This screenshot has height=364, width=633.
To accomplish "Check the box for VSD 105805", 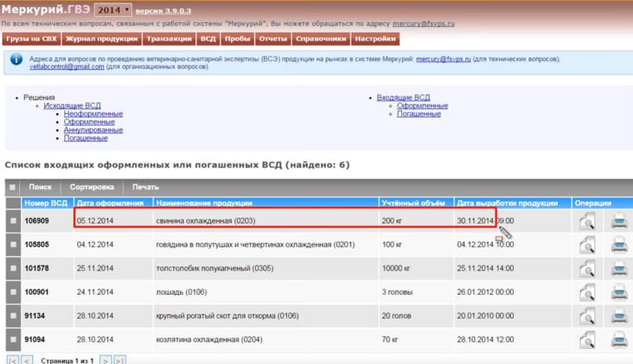I will pyautogui.click(x=13, y=245).
